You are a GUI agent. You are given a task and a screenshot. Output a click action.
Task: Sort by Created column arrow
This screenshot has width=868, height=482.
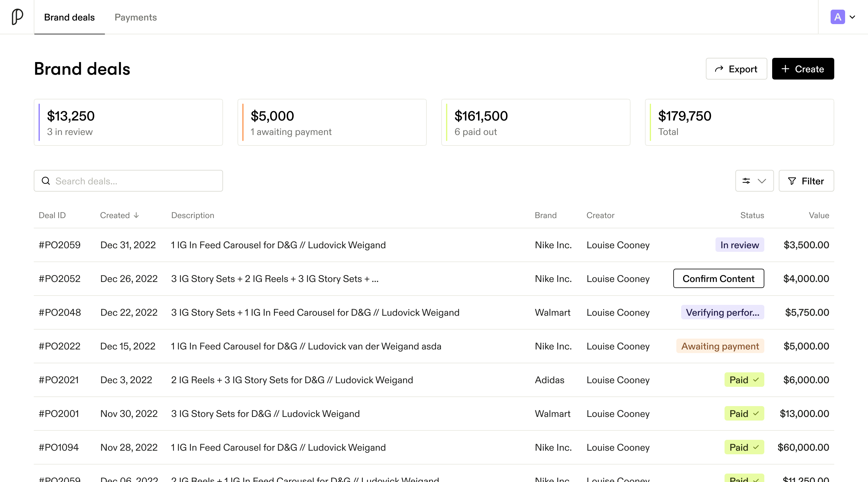point(136,215)
